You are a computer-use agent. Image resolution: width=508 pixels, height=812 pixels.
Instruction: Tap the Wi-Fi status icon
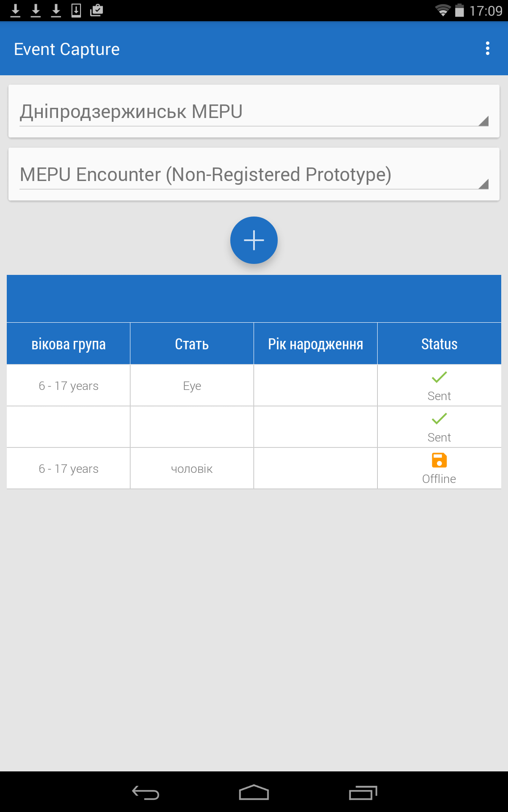(443, 10)
